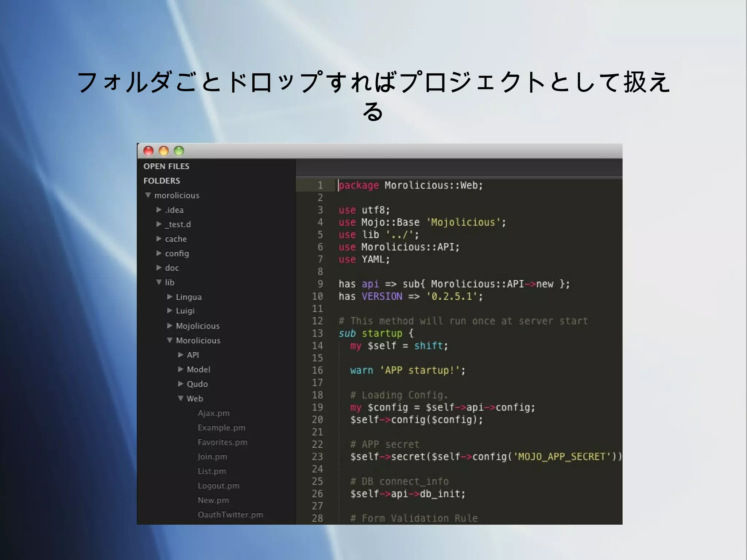The image size is (747, 560).
Task: Click the red close window button
Action: point(148,151)
